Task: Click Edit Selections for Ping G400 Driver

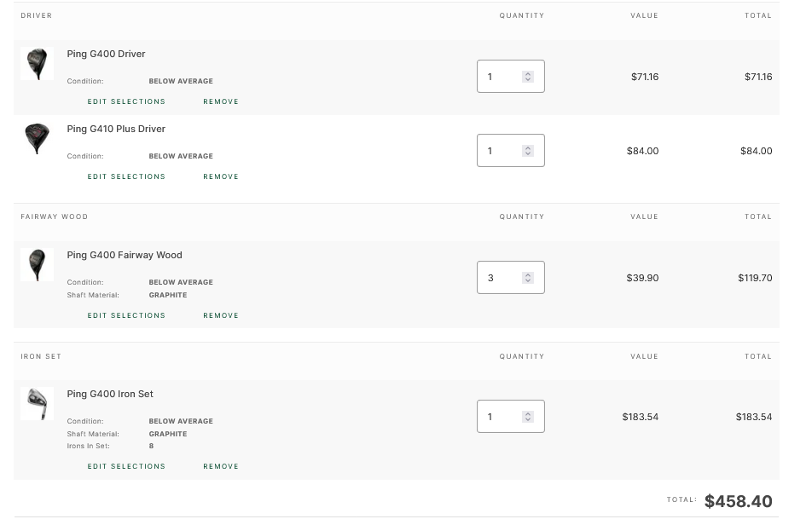Action: pyautogui.click(x=126, y=101)
